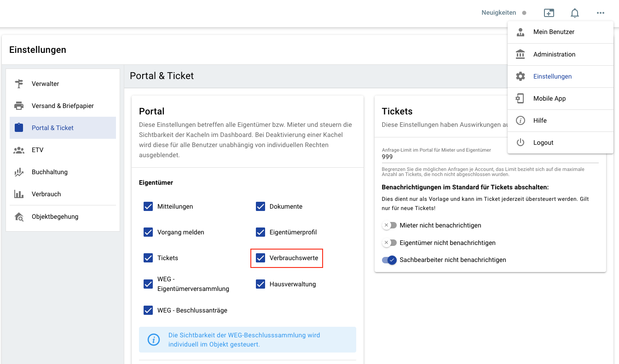Viewport: 619px width, 364px height.
Task: Uncheck the Vorgang melden checkbox
Action: [148, 232]
